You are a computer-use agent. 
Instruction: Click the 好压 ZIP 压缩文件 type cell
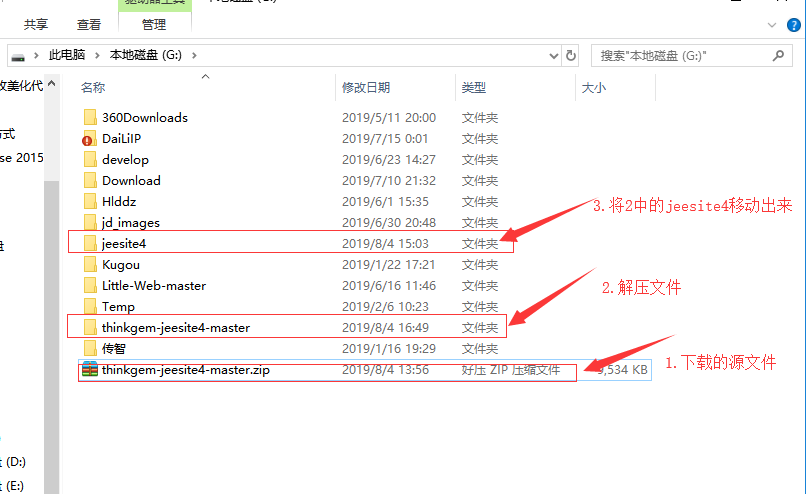(x=510, y=370)
